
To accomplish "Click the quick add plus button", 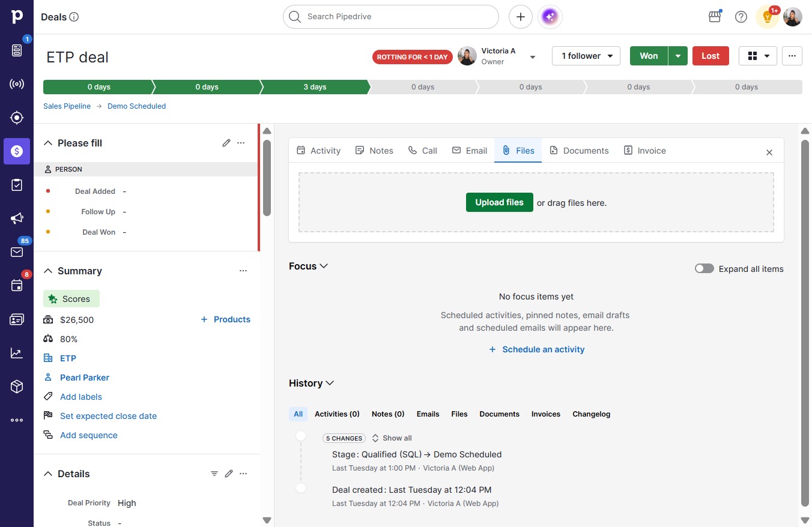I will click(x=521, y=17).
